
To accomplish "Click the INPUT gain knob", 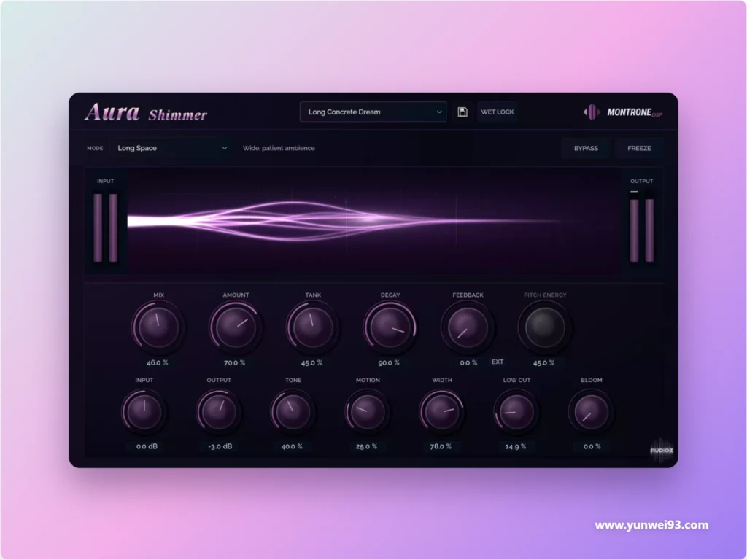I will tap(144, 411).
